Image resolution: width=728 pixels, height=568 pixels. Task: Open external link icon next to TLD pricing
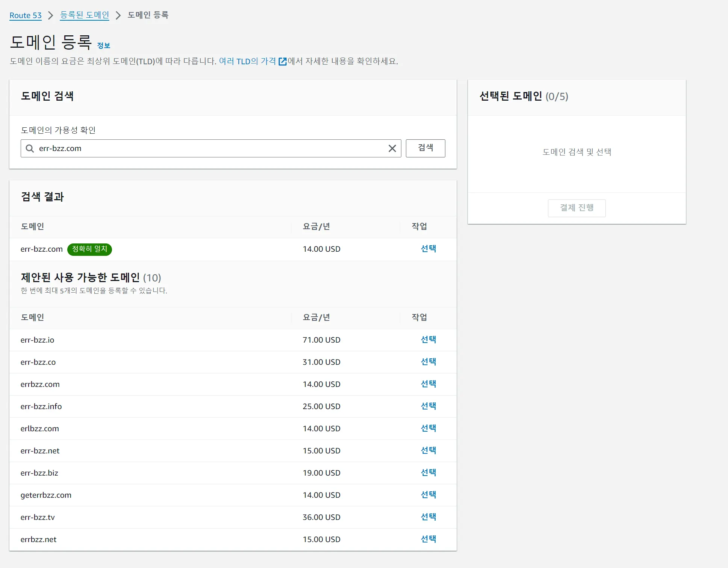[x=282, y=62]
